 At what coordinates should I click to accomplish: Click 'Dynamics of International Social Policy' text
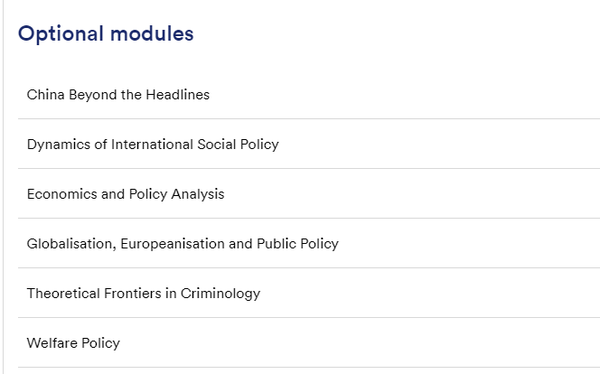tap(153, 144)
